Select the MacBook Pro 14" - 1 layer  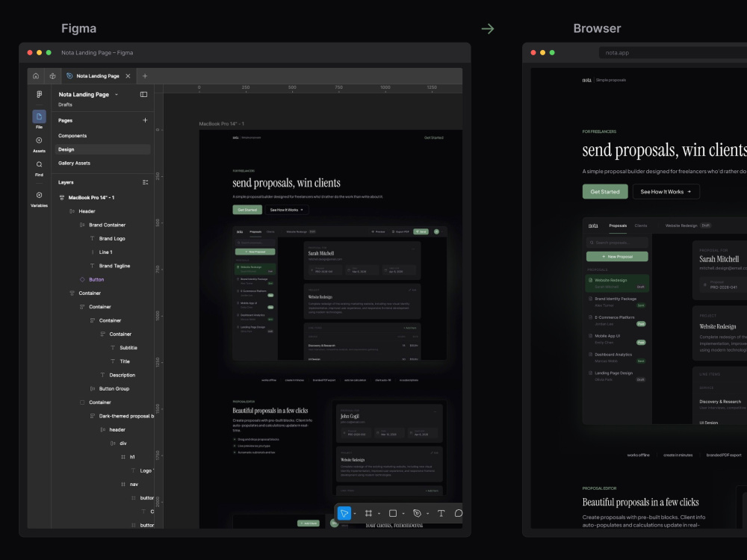91,197
